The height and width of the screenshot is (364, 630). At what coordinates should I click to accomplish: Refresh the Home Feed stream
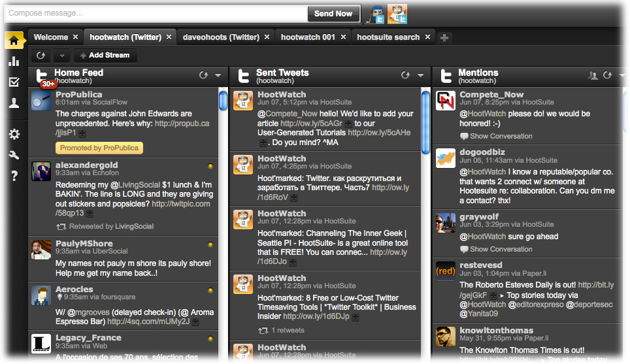[x=204, y=75]
